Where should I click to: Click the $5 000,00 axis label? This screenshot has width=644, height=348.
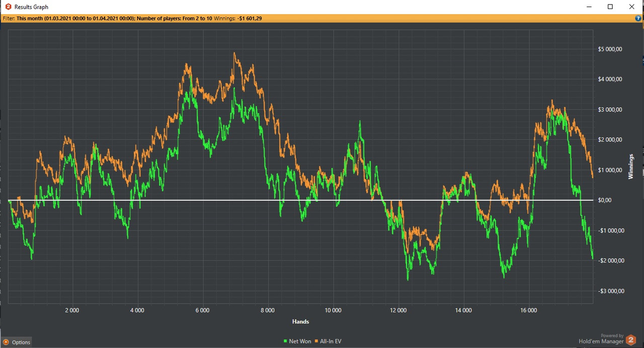[610, 49]
